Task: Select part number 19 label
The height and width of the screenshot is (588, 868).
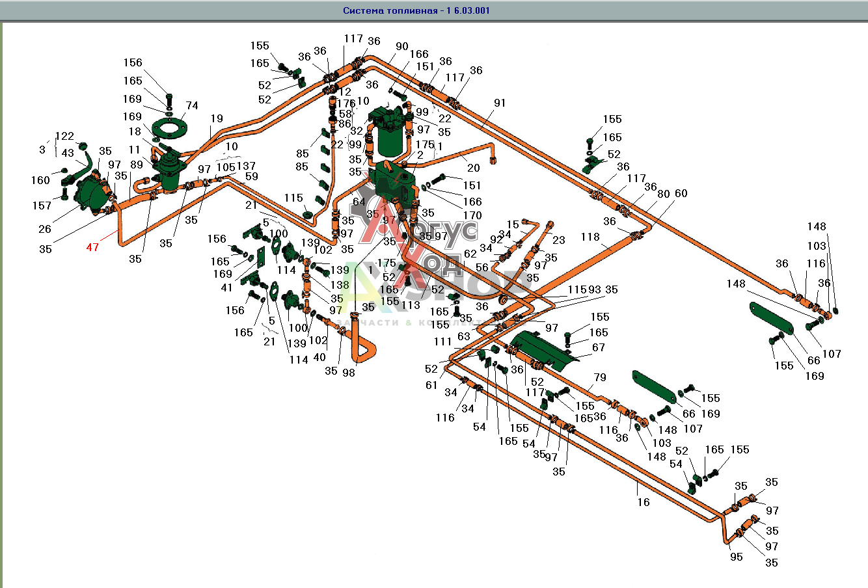Action: (217, 118)
